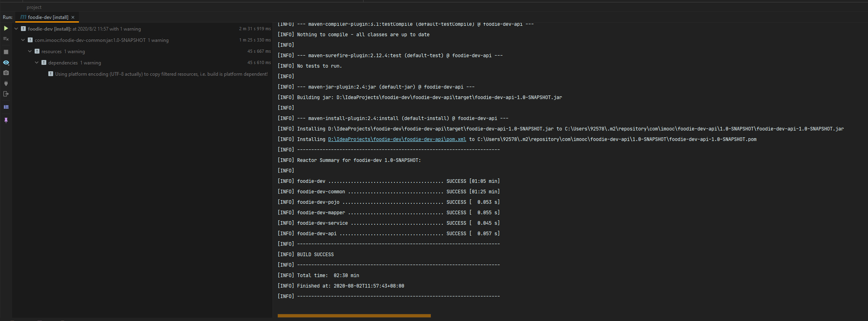The height and width of the screenshot is (321, 868).
Task: Select the 'resources 1 warning' row
Action: (x=143, y=51)
